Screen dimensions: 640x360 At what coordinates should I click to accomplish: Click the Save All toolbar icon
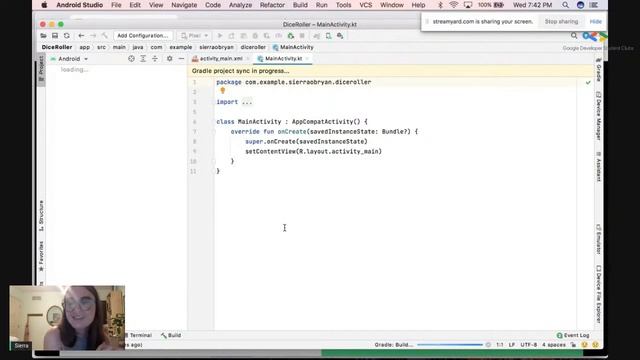click(x=55, y=36)
